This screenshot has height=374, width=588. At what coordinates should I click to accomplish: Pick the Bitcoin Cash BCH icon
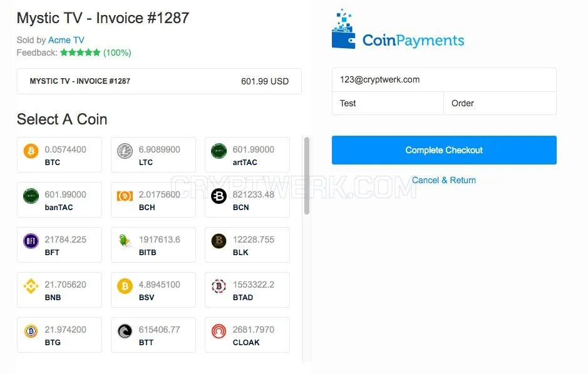click(x=125, y=196)
